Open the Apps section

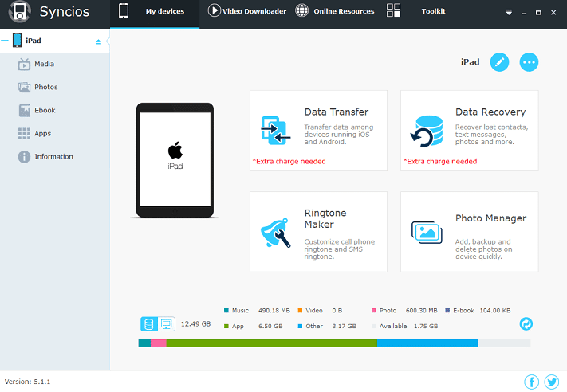(43, 134)
